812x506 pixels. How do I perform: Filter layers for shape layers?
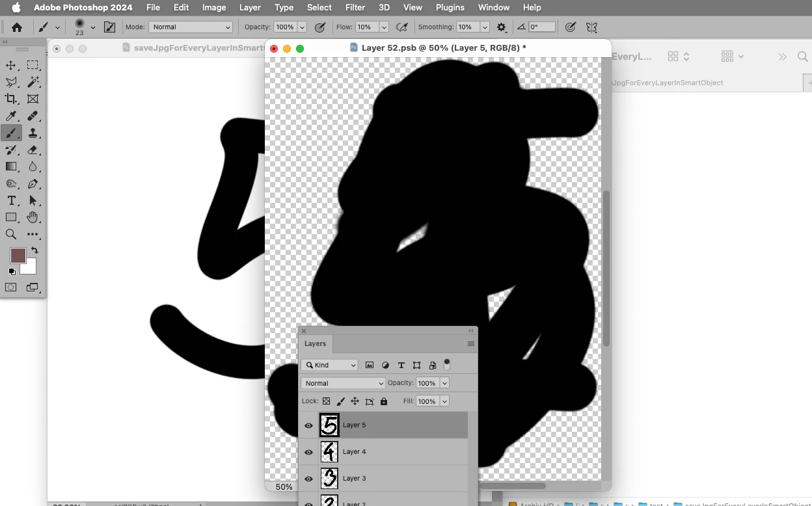[x=416, y=366]
